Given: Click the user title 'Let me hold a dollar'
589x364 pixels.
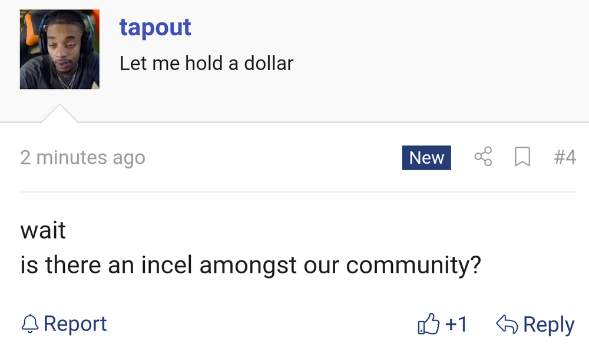Looking at the screenshot, I should (x=206, y=63).
